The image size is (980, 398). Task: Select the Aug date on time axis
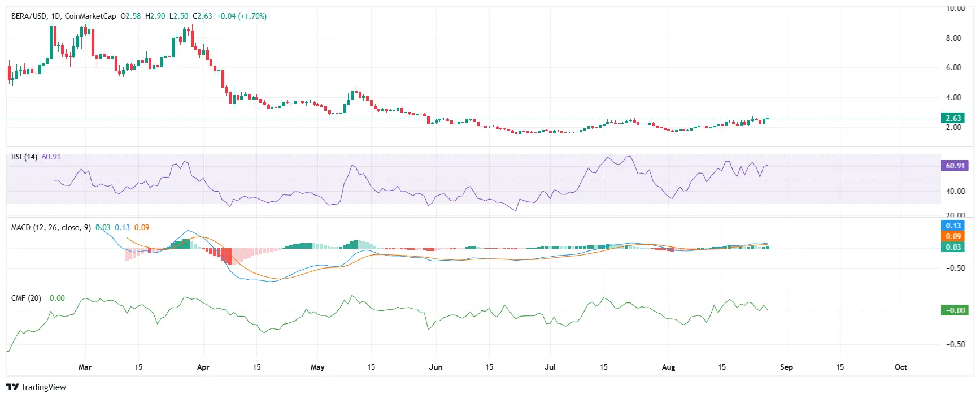(668, 367)
